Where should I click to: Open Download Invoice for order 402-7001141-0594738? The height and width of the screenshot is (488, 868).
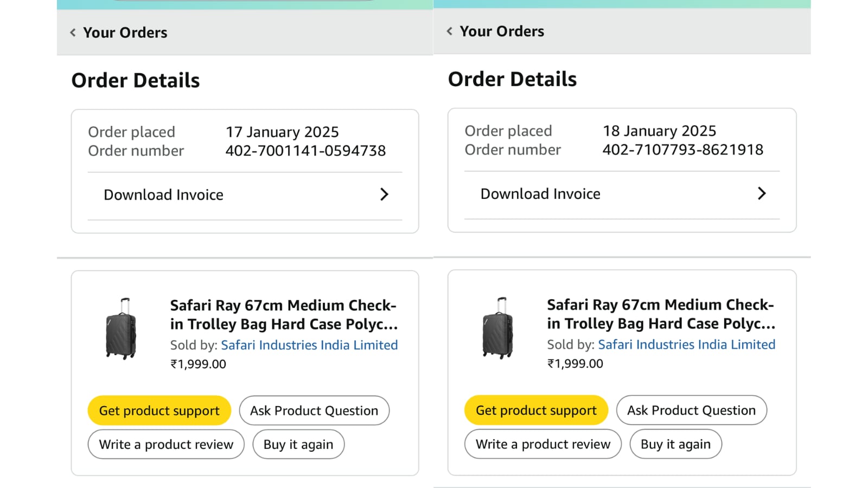[245, 195]
